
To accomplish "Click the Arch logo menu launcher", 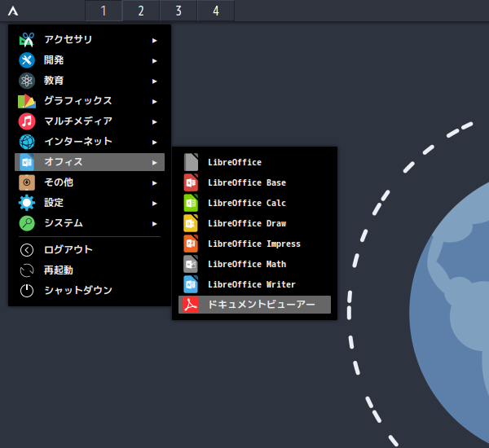I will (13, 11).
